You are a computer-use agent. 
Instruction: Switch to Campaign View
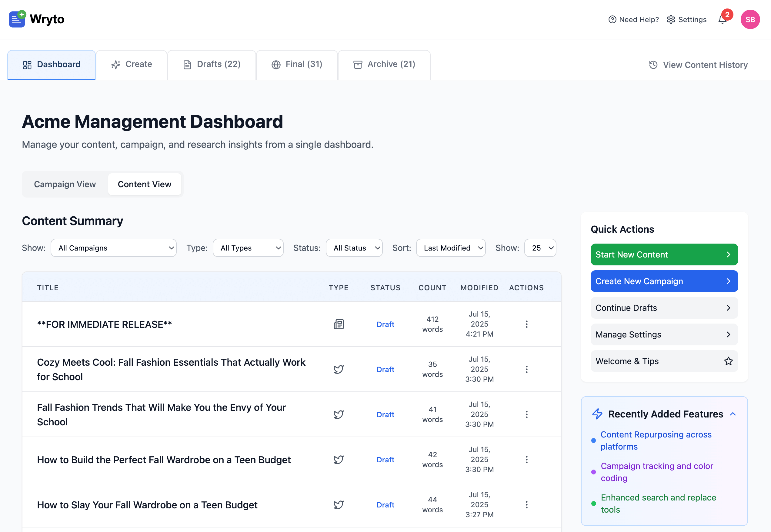[65, 184]
